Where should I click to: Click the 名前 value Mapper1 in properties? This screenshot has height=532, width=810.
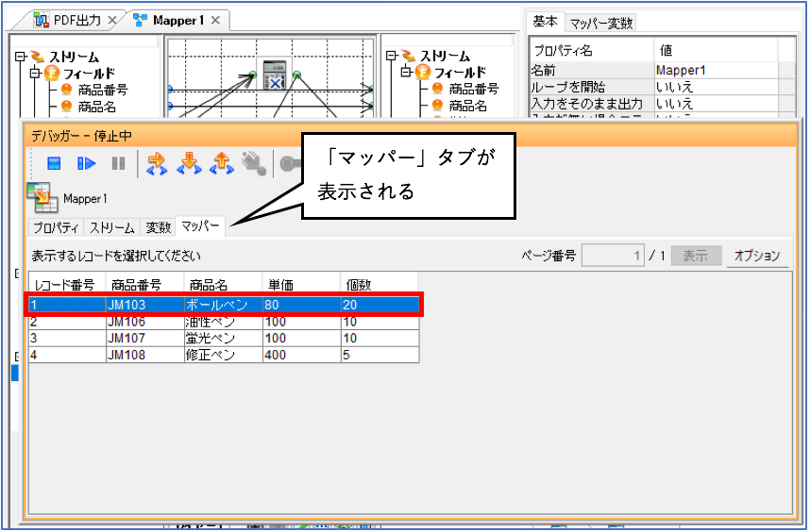(716, 70)
